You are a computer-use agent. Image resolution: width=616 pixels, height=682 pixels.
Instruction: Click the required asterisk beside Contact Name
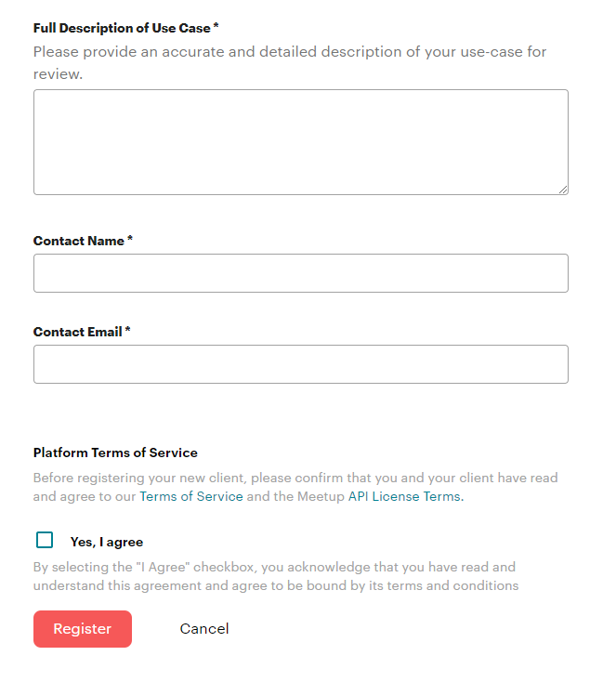pos(130,240)
